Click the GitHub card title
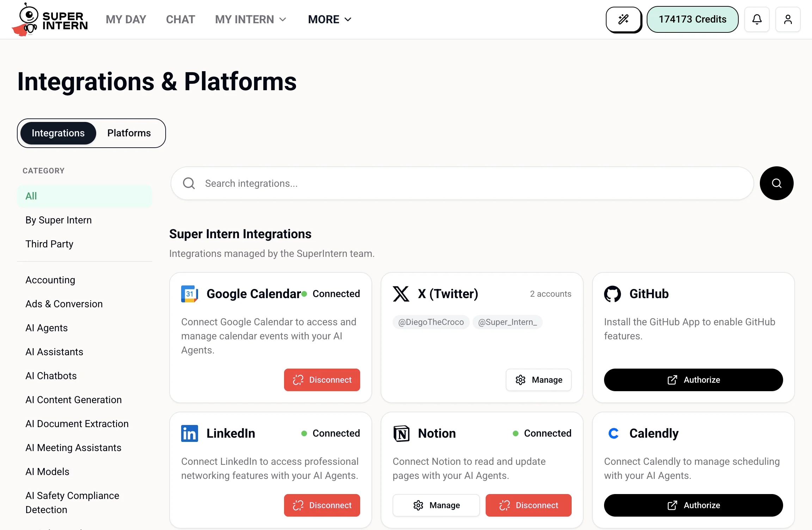The image size is (812, 530). [649, 294]
